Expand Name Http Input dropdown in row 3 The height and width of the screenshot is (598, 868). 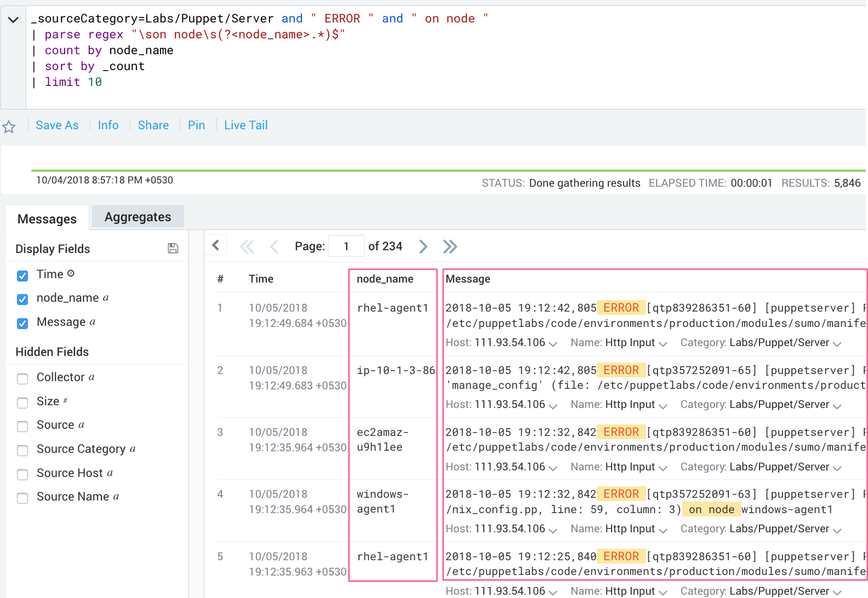663,468
